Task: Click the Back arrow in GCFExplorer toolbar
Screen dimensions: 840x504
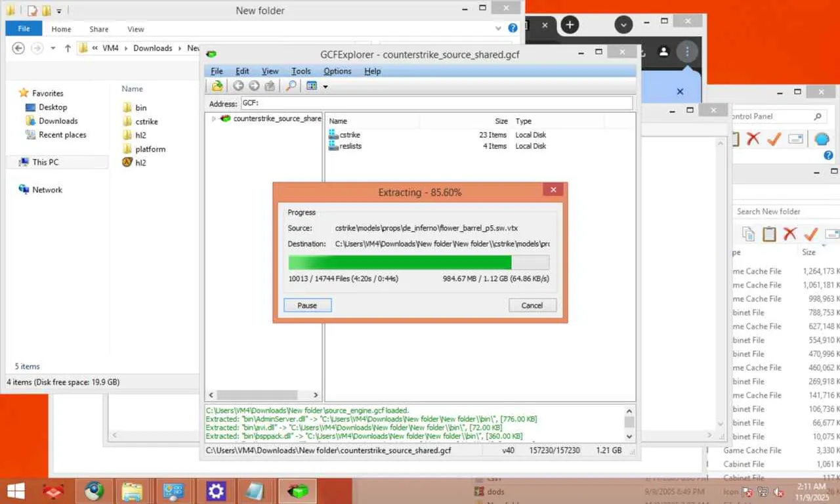Action: tap(238, 86)
